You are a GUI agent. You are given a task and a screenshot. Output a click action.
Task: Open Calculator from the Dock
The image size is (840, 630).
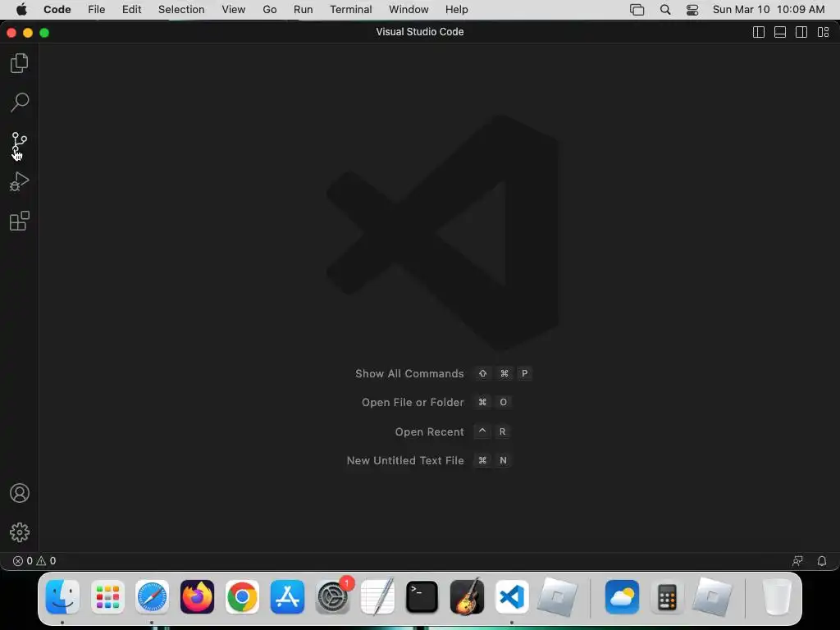click(x=667, y=597)
